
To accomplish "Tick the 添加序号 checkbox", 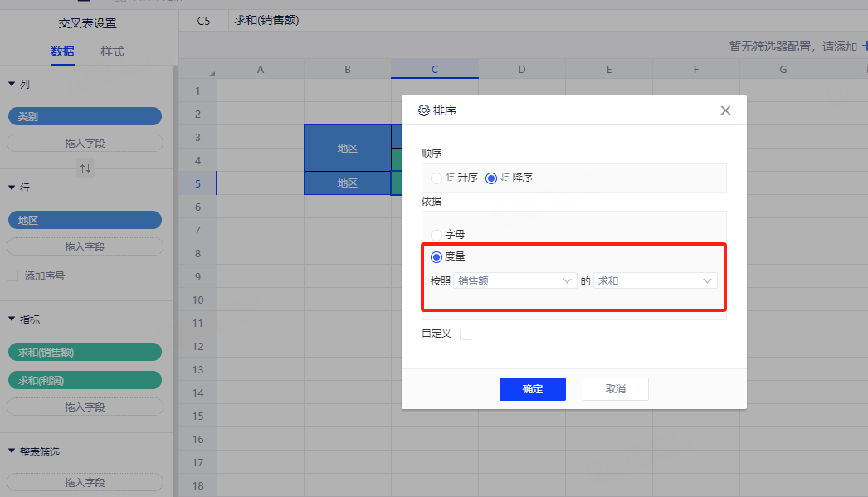I will pyautogui.click(x=12, y=275).
